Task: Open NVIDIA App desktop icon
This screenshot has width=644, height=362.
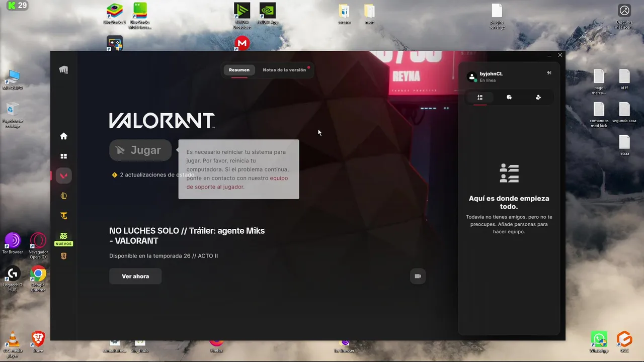Action: click(268, 14)
